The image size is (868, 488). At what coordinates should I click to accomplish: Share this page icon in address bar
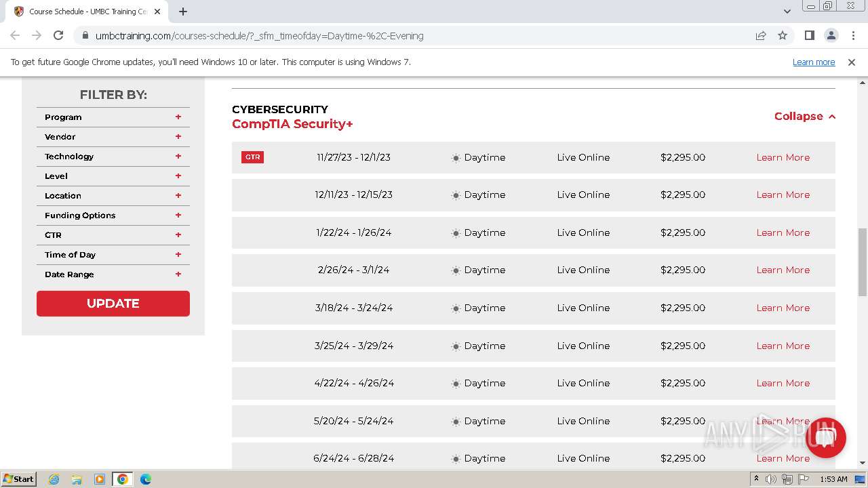point(761,35)
